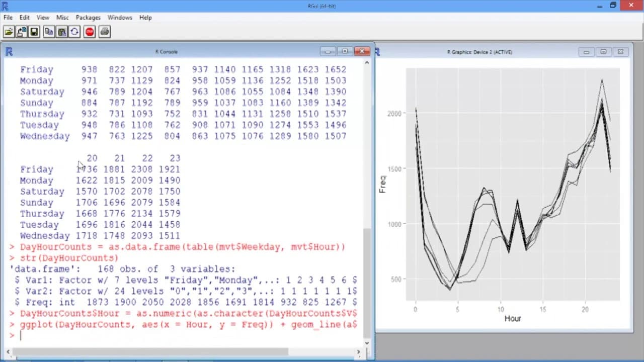Click the Save workspace floppy icon

34,32
